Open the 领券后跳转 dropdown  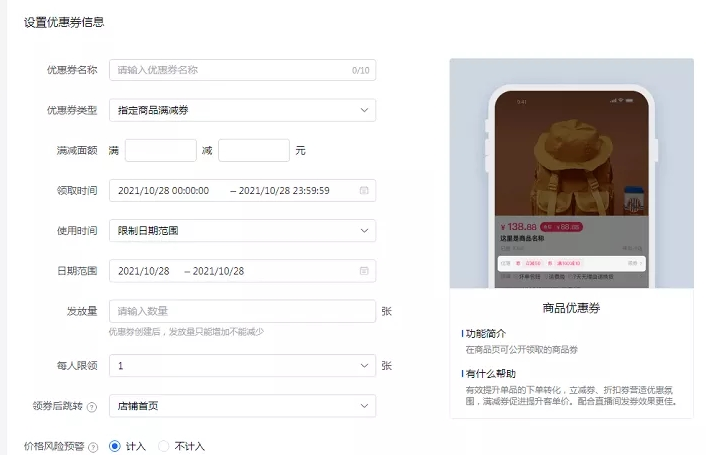tap(242, 405)
